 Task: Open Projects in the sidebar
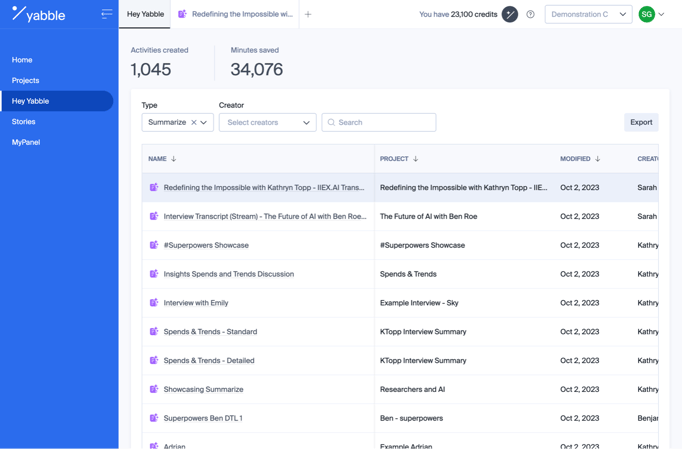click(25, 80)
